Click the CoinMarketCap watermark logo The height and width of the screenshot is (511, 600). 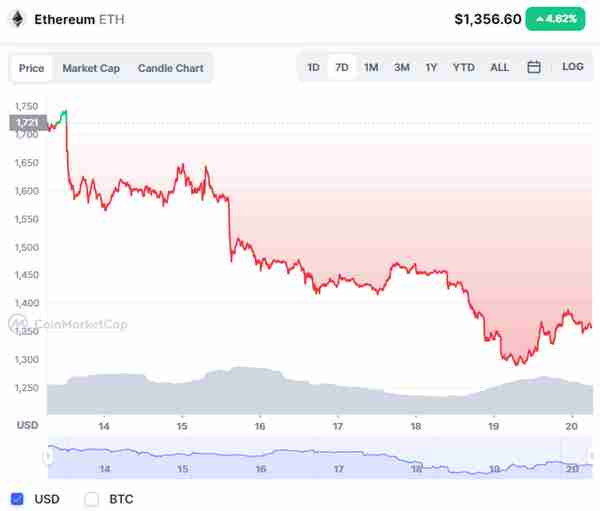click(68, 324)
